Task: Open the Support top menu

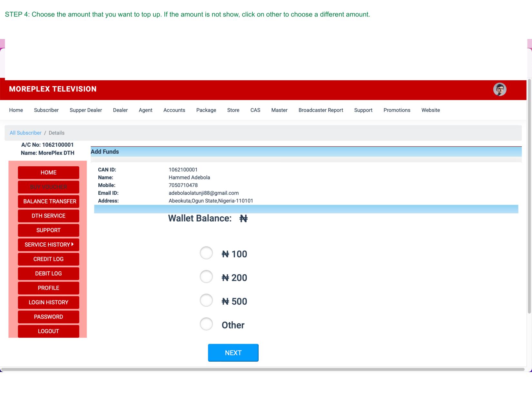Action: click(x=363, y=110)
